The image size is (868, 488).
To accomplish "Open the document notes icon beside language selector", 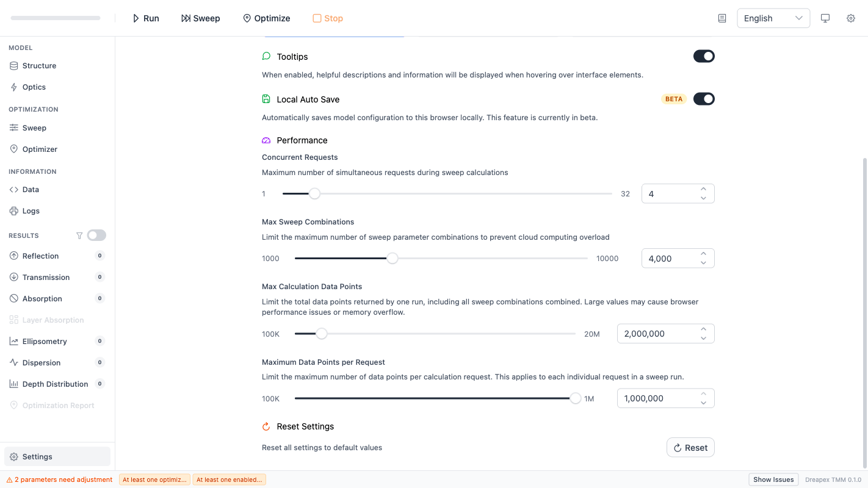I will 722,18.
